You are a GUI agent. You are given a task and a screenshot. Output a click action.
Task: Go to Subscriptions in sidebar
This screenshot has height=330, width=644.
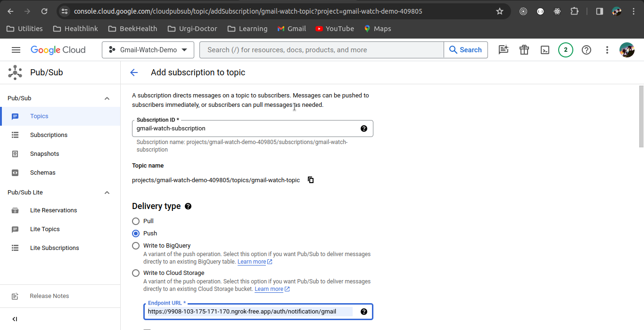49,135
